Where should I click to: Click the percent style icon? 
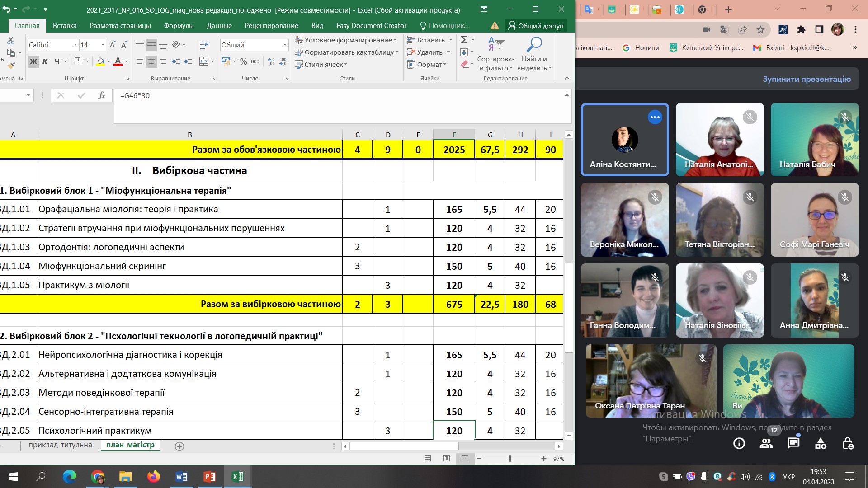click(244, 61)
